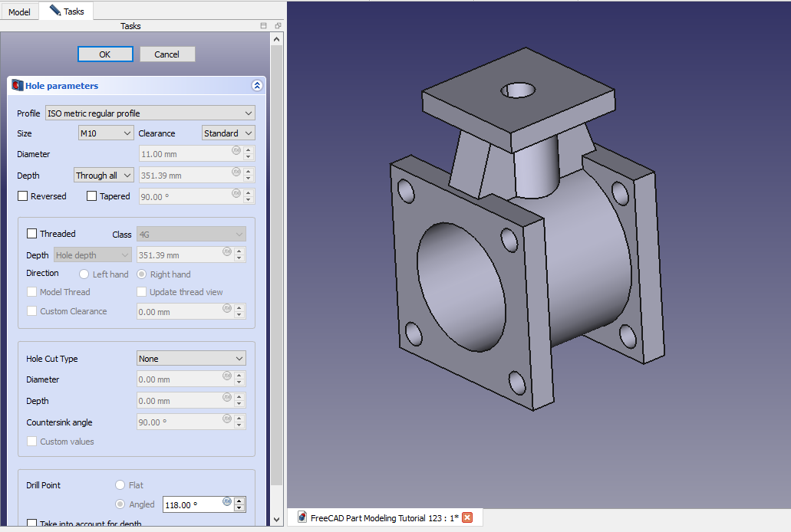This screenshot has height=532, width=791.
Task: Click the Hole parameters section icon
Action: (17, 86)
